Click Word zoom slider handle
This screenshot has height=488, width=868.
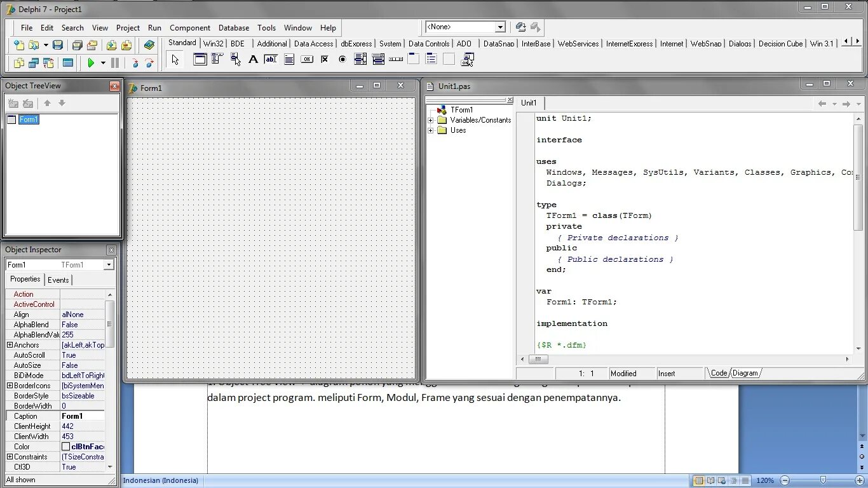pyautogui.click(x=823, y=480)
